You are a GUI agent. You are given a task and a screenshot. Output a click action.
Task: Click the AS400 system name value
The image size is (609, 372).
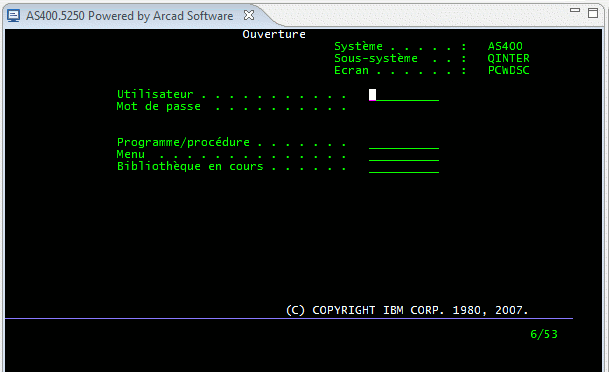pos(505,46)
